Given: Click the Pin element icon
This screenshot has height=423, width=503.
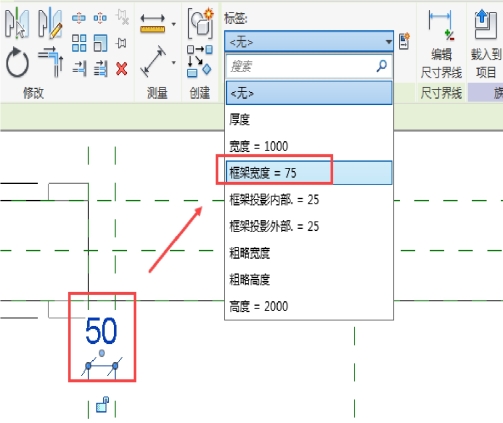Looking at the screenshot, I should pyautogui.click(x=121, y=43).
